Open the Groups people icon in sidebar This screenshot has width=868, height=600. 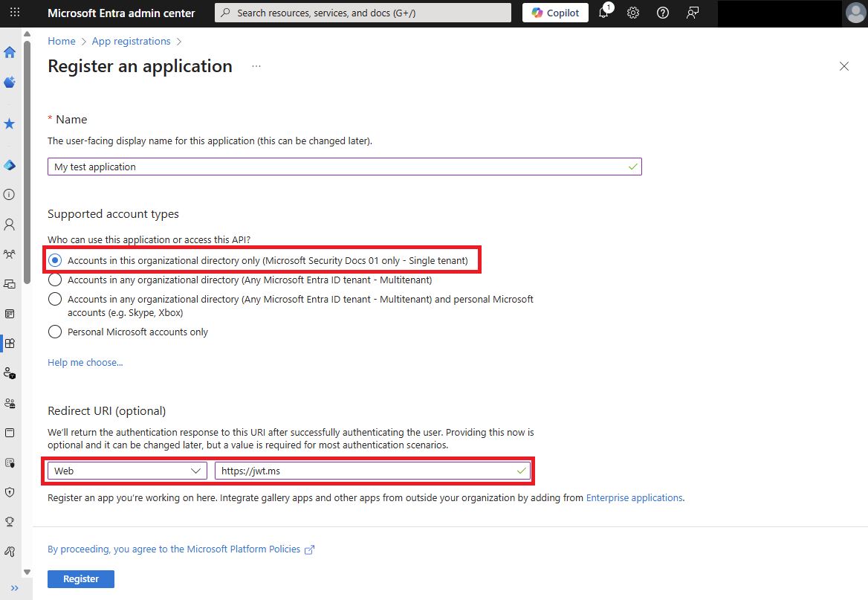10,254
